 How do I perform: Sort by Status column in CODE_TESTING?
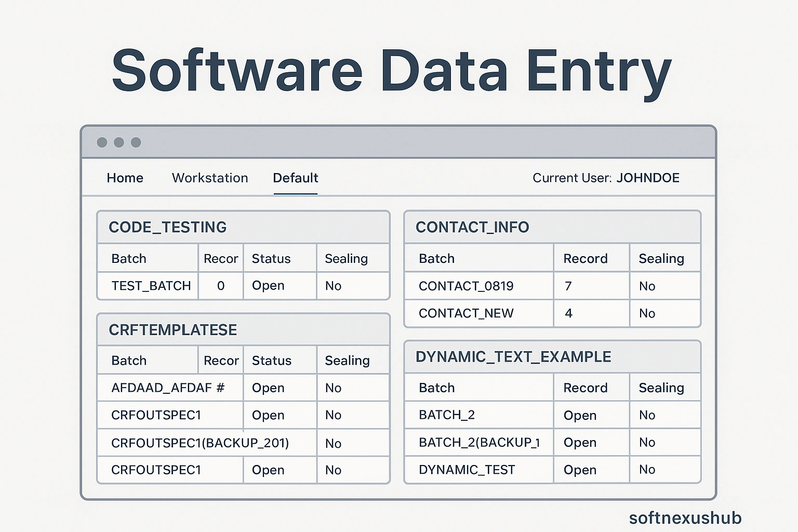click(x=271, y=258)
